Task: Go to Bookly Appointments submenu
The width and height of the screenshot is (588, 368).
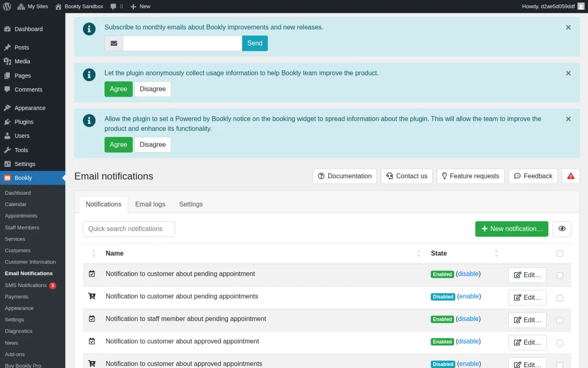Action: [x=21, y=216]
